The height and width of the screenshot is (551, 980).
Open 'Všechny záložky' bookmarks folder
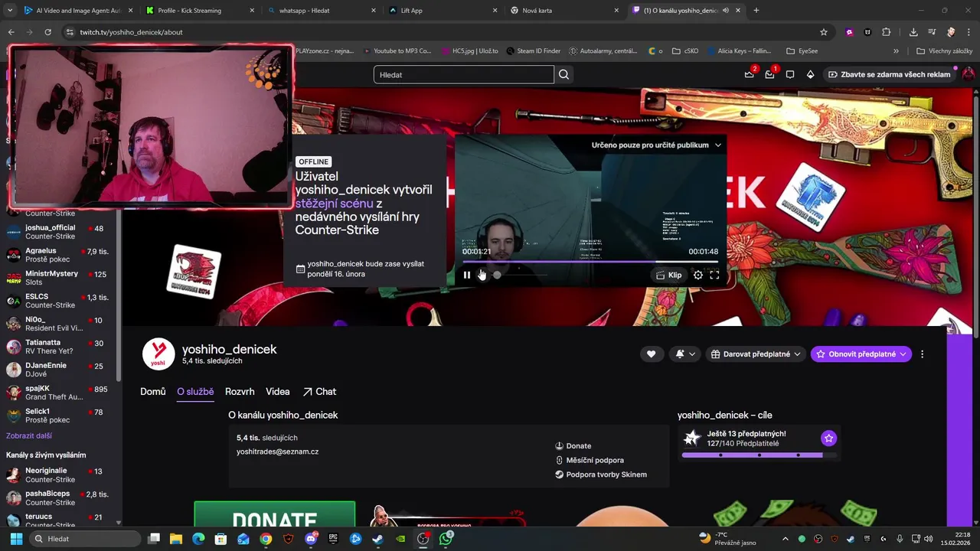click(x=944, y=51)
